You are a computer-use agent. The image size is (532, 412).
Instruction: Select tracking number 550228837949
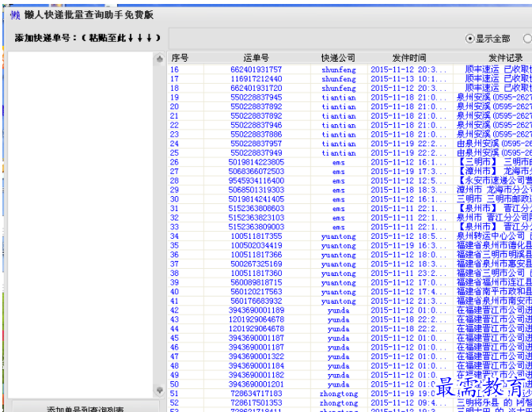[256, 153]
